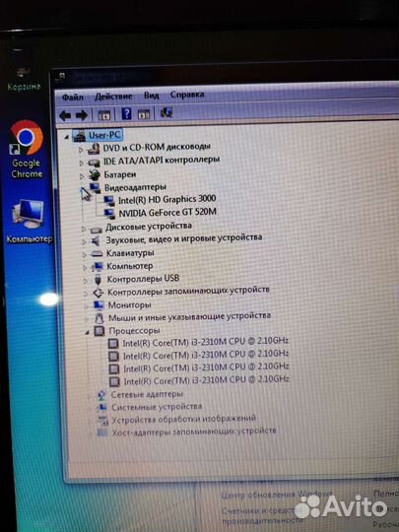Click the Батареи battery icon
The image size is (399, 532).
(95, 175)
